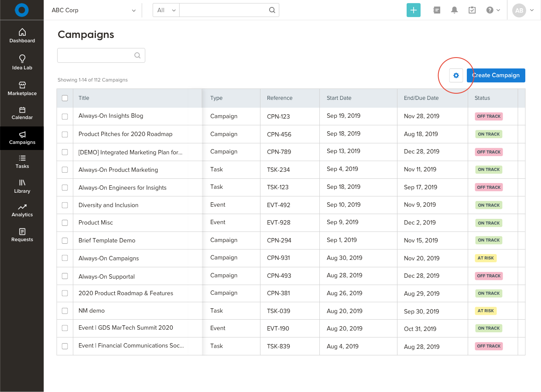Screen dimensions: 541x392
Task: Tick the checkbox for NM demo
Action: pyautogui.click(x=65, y=311)
